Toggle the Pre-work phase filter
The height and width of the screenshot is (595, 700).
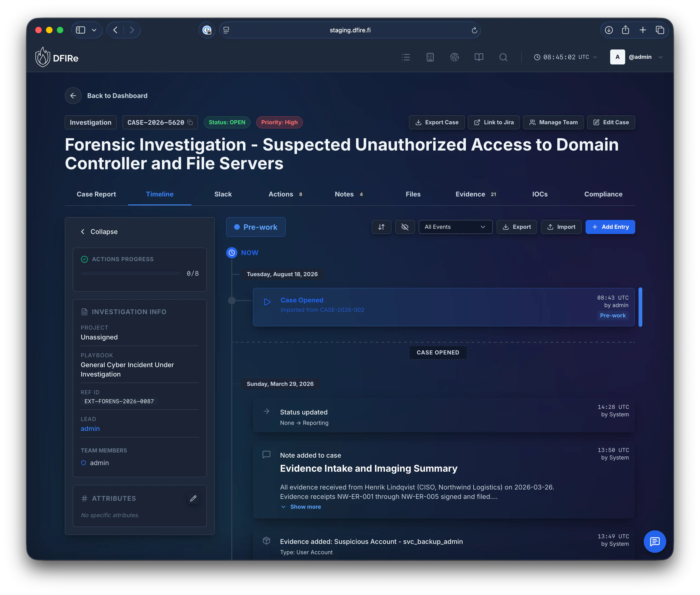pyautogui.click(x=256, y=227)
